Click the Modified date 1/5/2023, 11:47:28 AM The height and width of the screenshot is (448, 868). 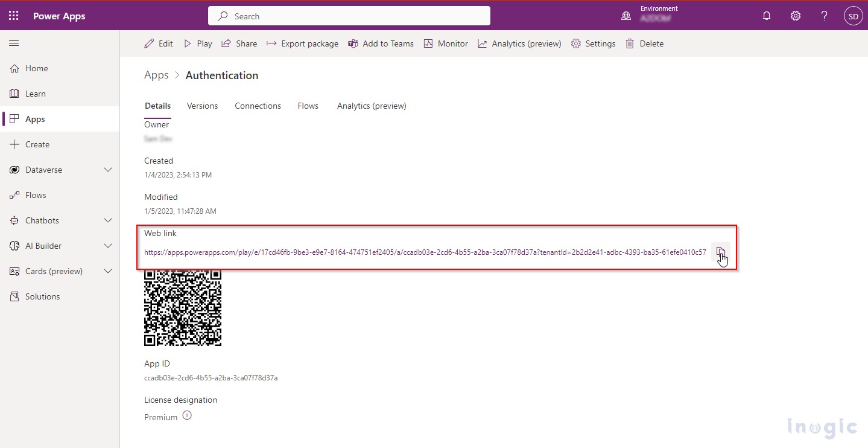tap(180, 211)
